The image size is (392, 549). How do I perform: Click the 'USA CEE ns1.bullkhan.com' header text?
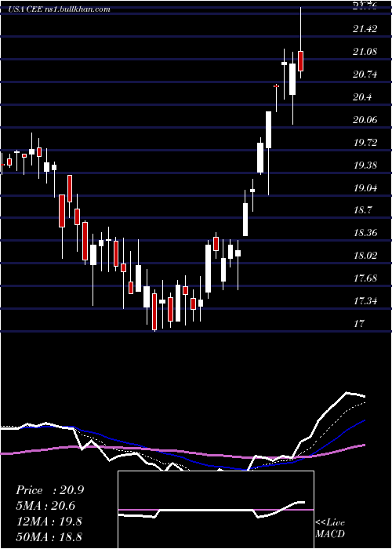coord(59,9)
